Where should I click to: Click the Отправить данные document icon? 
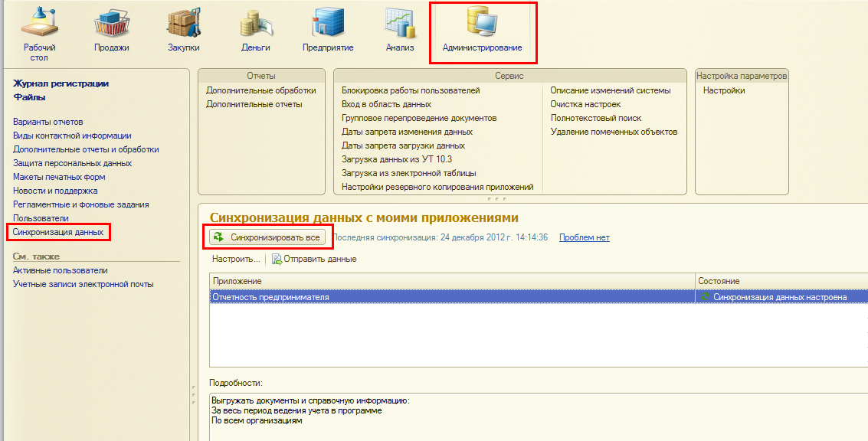click(x=277, y=259)
